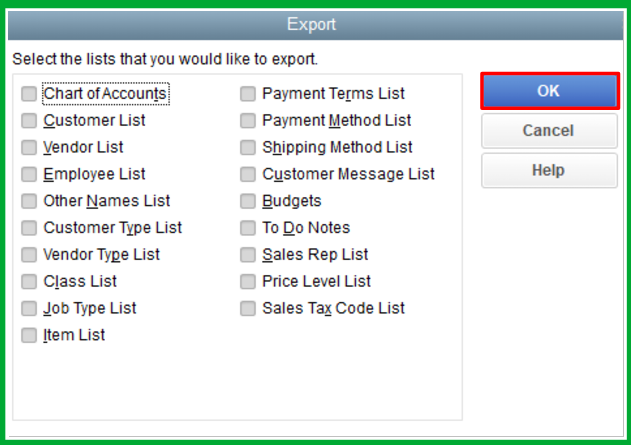Check Other Names List box
The image size is (631, 445).
point(29,201)
